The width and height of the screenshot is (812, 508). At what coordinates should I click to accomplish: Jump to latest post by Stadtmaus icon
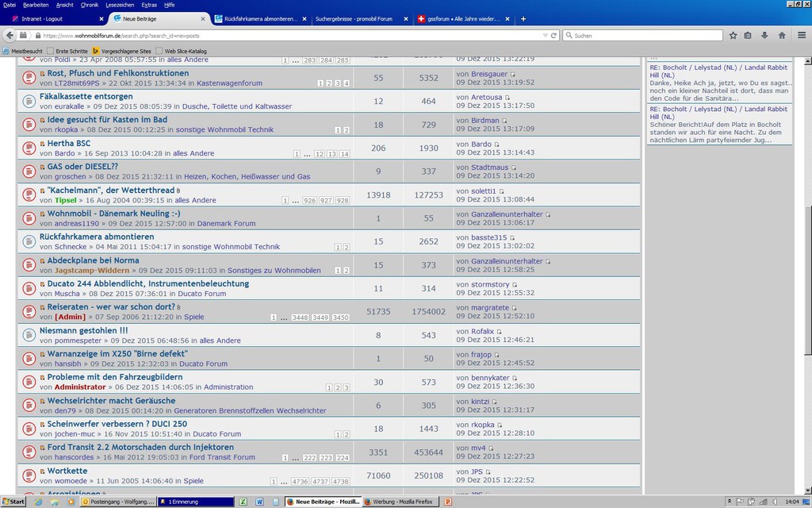[x=514, y=168]
